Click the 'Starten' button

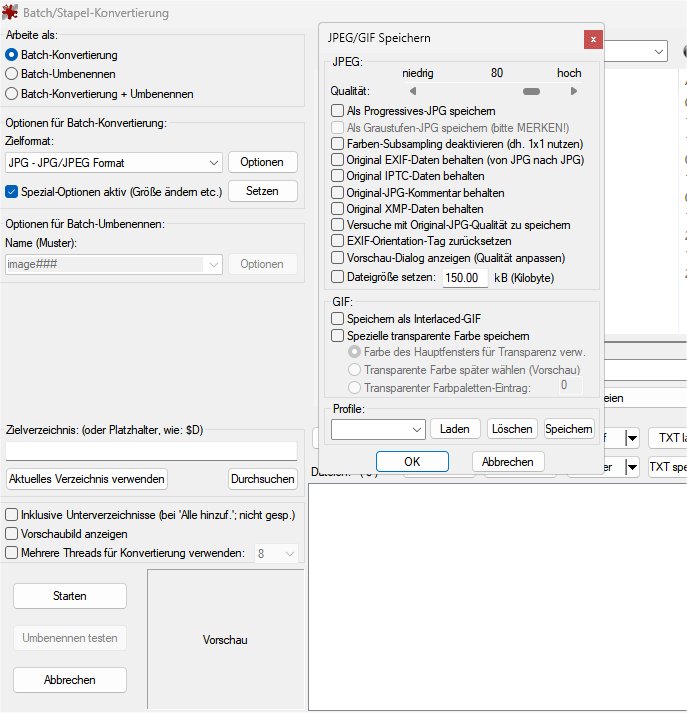pyautogui.click(x=70, y=596)
